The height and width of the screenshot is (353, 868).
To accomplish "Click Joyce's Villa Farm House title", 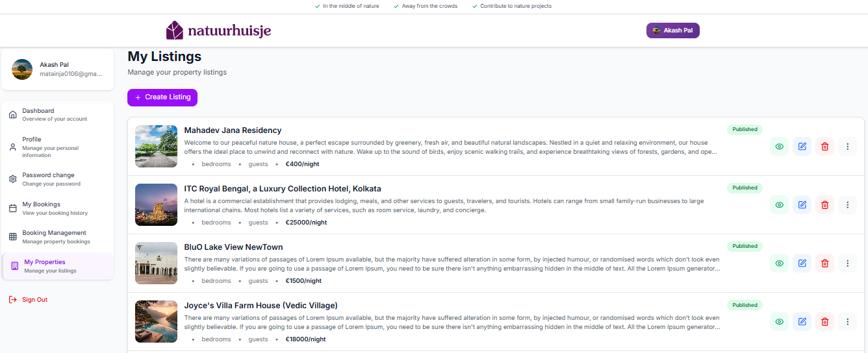I will click(x=261, y=306).
